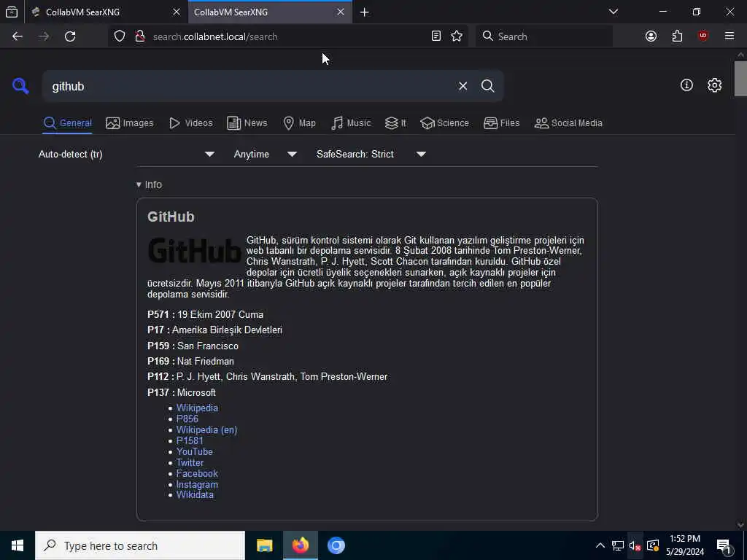Open the Wikidata link
The image size is (747, 560).
pyautogui.click(x=195, y=495)
